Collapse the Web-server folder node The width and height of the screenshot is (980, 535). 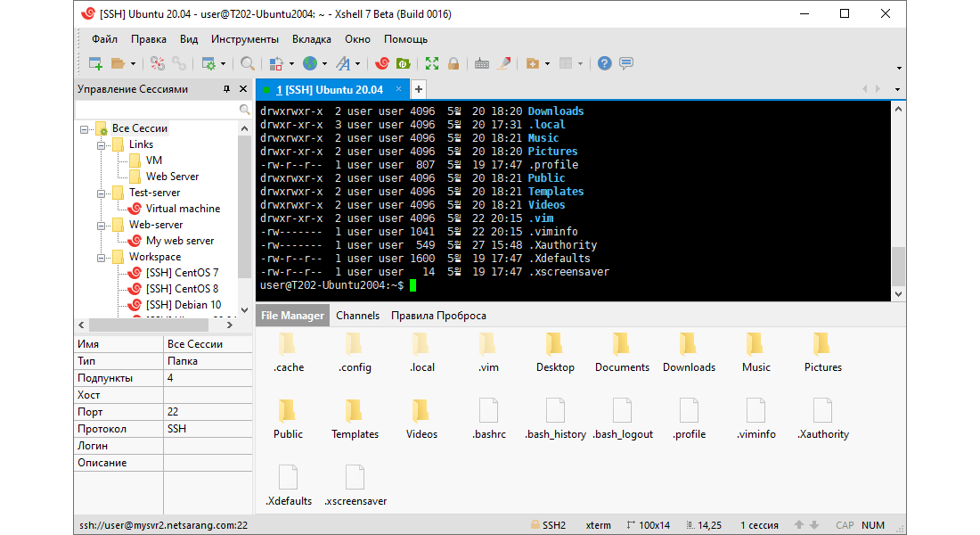[101, 226]
